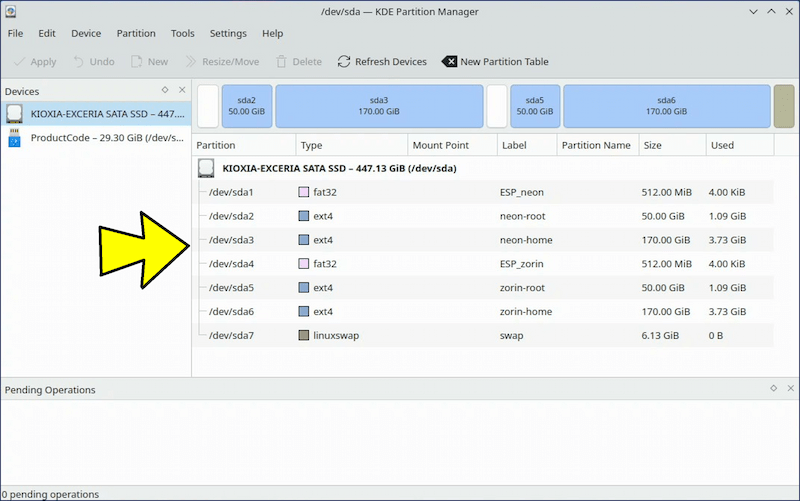Screen dimensions: 800x501
Task: Click the ext4 color swatch for /dev/sda2
Action: (x=304, y=216)
